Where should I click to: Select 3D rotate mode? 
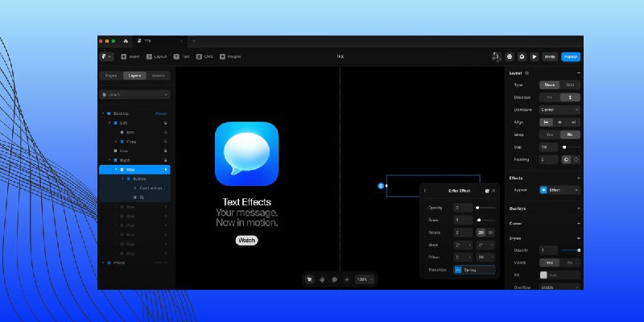click(x=490, y=233)
